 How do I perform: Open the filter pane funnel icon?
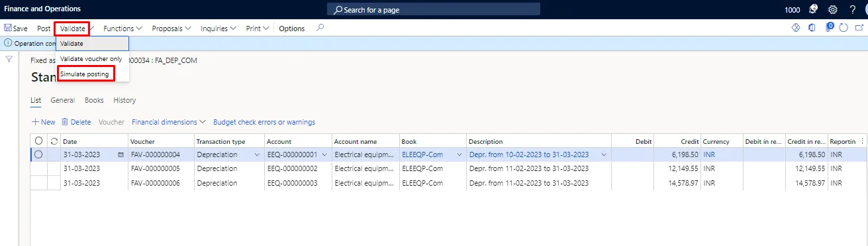pos(9,59)
